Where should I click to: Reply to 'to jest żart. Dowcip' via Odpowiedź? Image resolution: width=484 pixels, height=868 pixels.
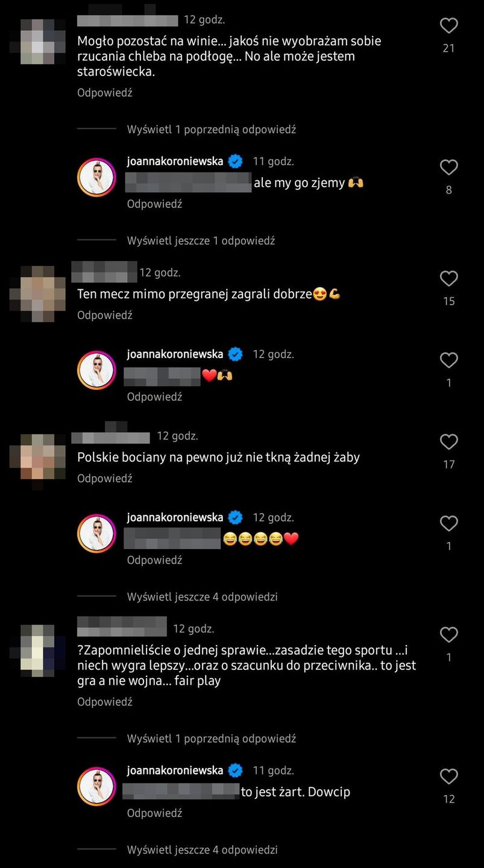[x=154, y=813]
